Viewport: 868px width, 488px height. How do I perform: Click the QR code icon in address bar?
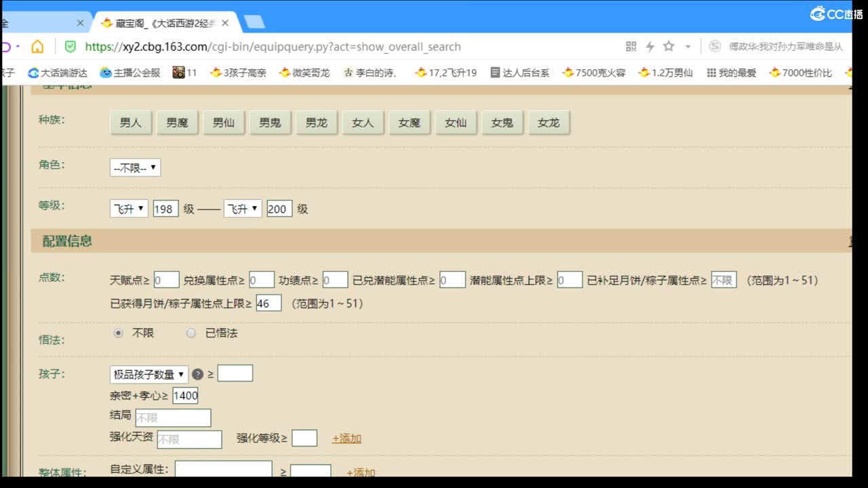click(x=631, y=46)
